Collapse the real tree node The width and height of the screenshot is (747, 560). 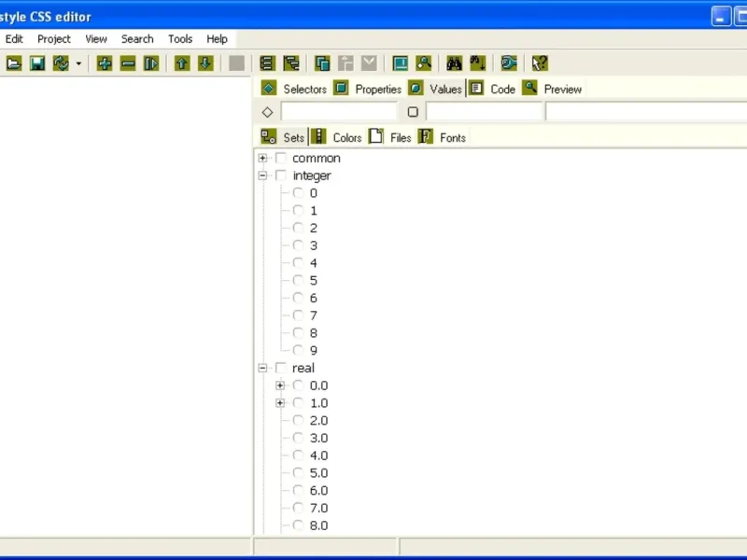click(x=262, y=368)
